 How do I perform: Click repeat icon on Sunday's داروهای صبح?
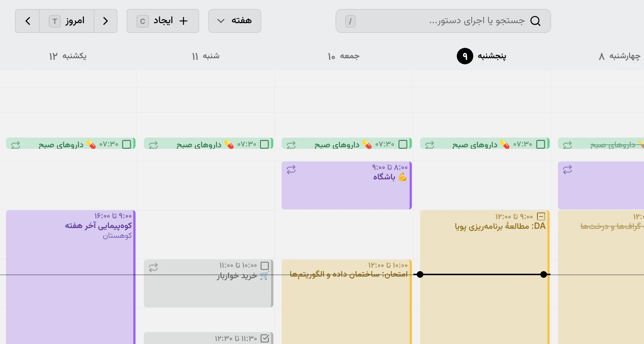[x=15, y=145]
